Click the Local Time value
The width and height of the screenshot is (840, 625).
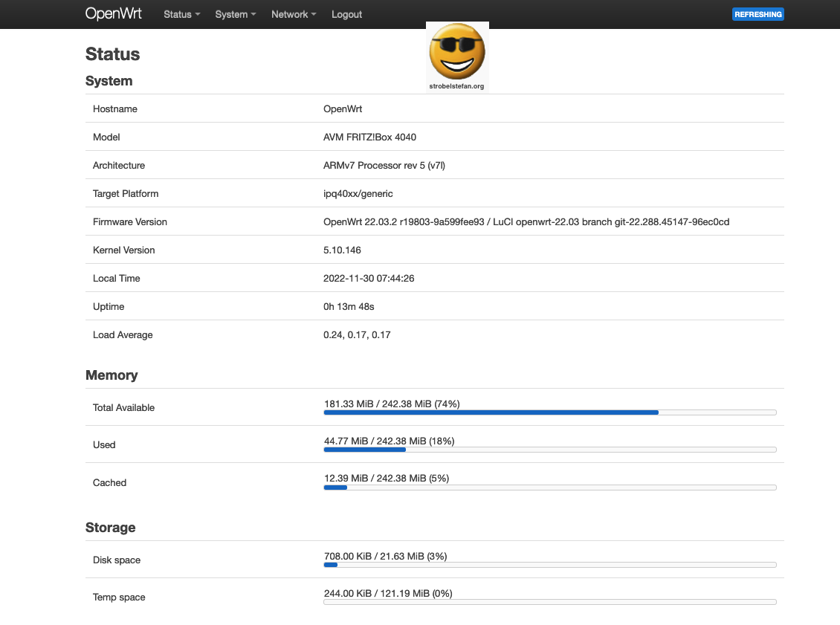(x=369, y=278)
